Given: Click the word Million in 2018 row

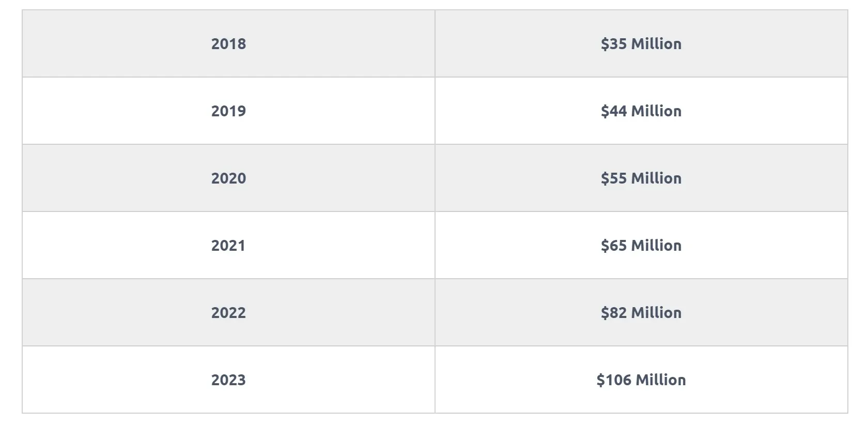Looking at the screenshot, I should (x=656, y=43).
